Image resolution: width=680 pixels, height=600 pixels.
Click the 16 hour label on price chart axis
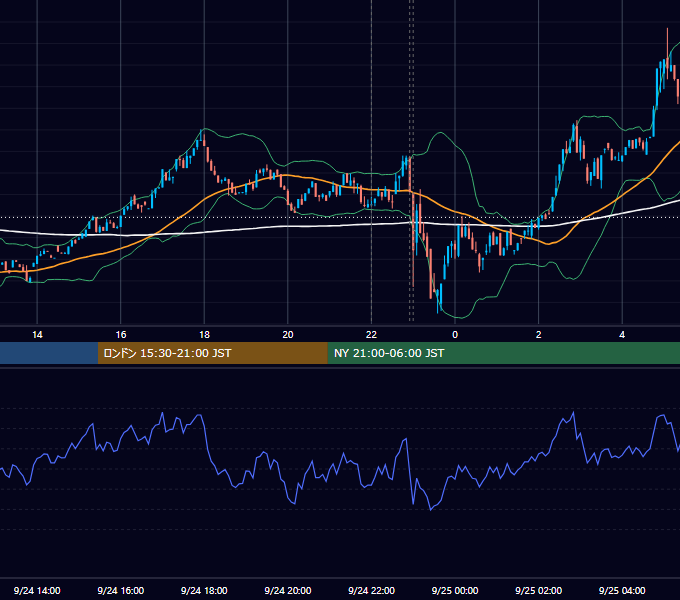121,335
